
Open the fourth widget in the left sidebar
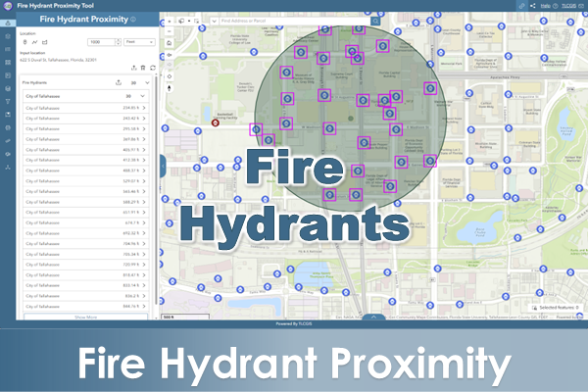pyautogui.click(x=8, y=63)
